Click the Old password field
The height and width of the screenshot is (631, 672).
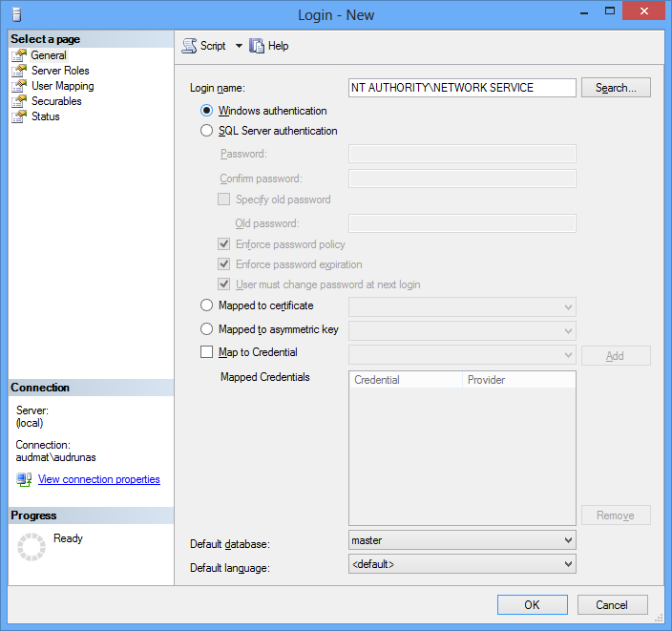(462, 223)
